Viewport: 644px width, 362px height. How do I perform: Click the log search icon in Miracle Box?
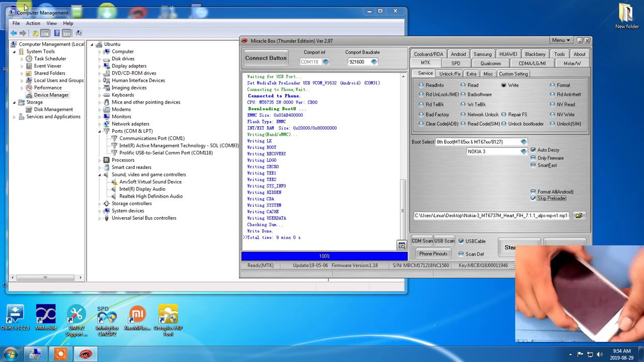point(401,245)
